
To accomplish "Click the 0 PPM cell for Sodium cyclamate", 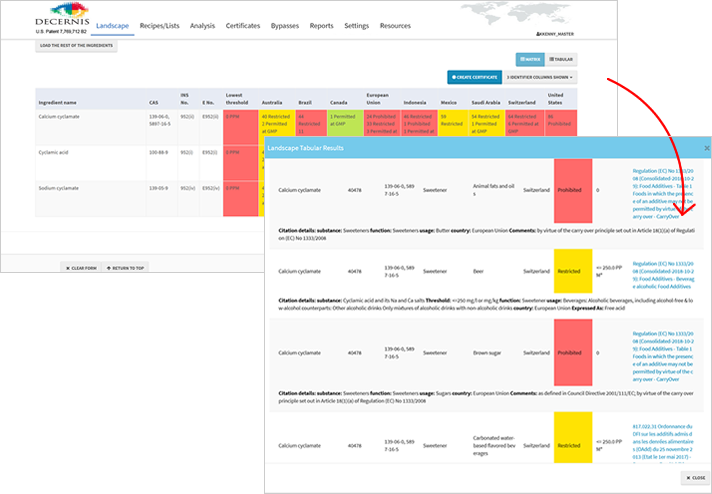I will 241,198.
